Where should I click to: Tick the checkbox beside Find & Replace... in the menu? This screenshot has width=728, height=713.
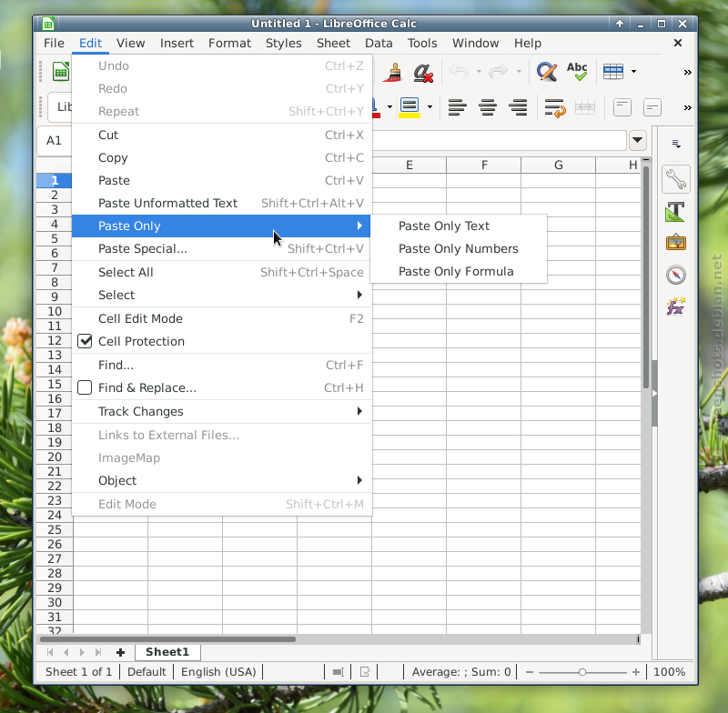coord(85,387)
